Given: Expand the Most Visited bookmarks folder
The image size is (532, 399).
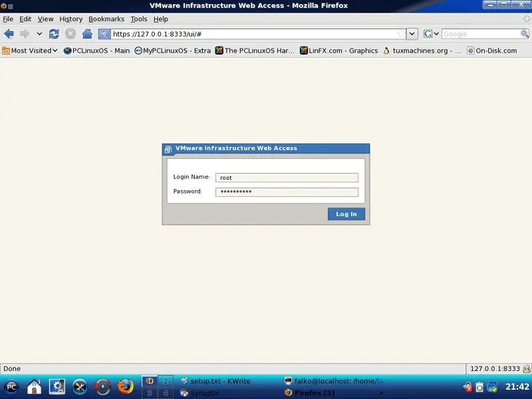Looking at the screenshot, I should point(30,51).
